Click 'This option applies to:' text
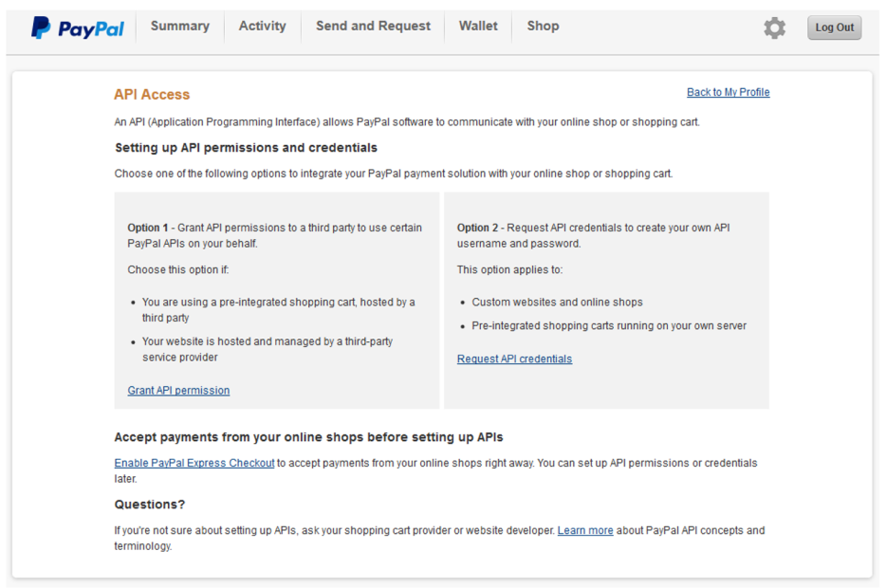886x588 pixels. 509,269
